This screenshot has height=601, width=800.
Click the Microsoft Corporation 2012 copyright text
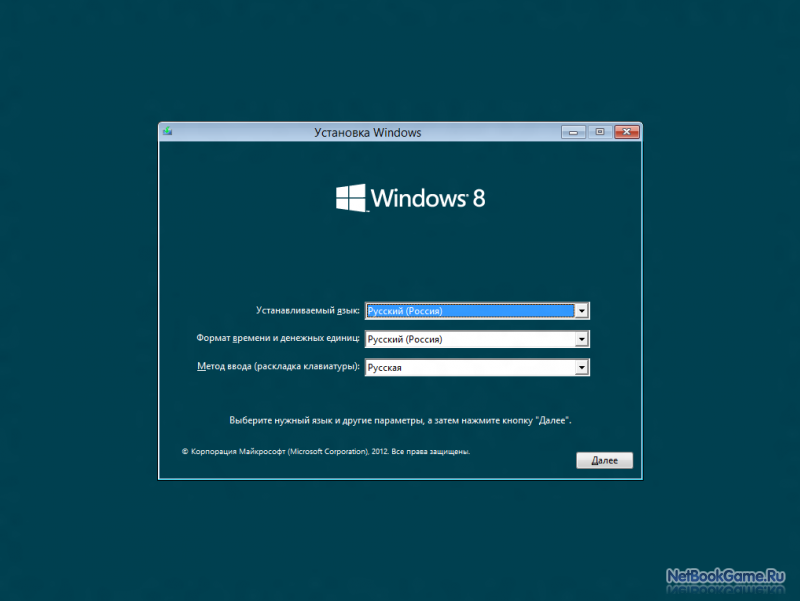click(x=326, y=452)
